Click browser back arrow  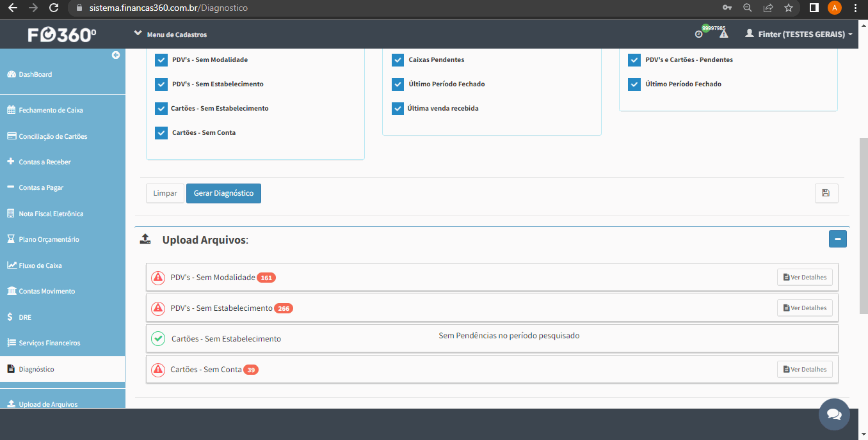click(12, 8)
